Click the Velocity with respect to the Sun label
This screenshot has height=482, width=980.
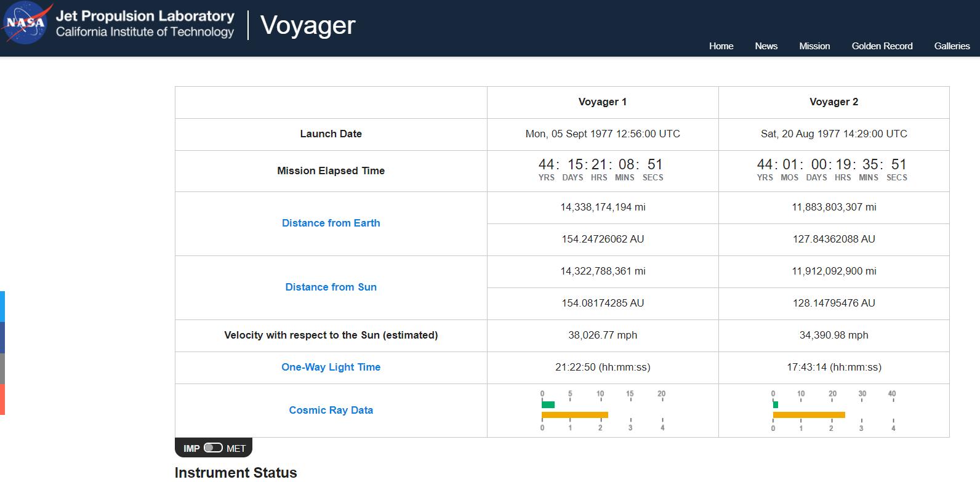coord(331,335)
